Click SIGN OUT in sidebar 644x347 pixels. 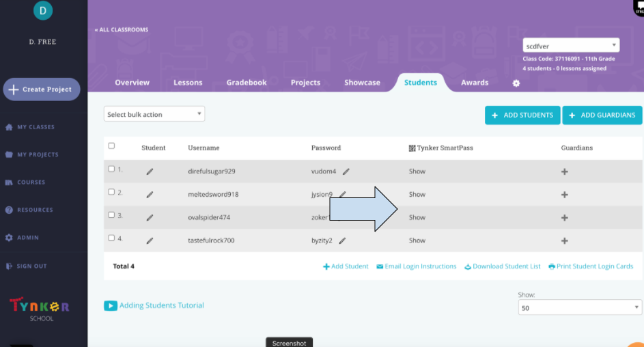tap(31, 266)
